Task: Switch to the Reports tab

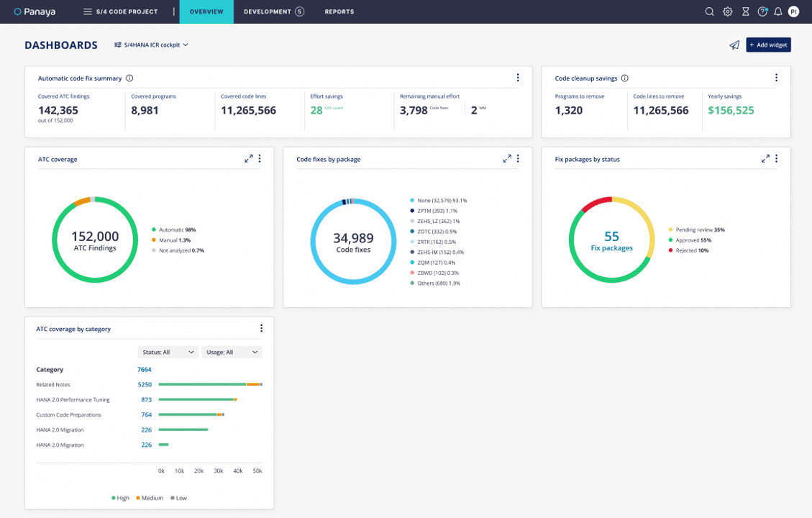Action: (339, 12)
